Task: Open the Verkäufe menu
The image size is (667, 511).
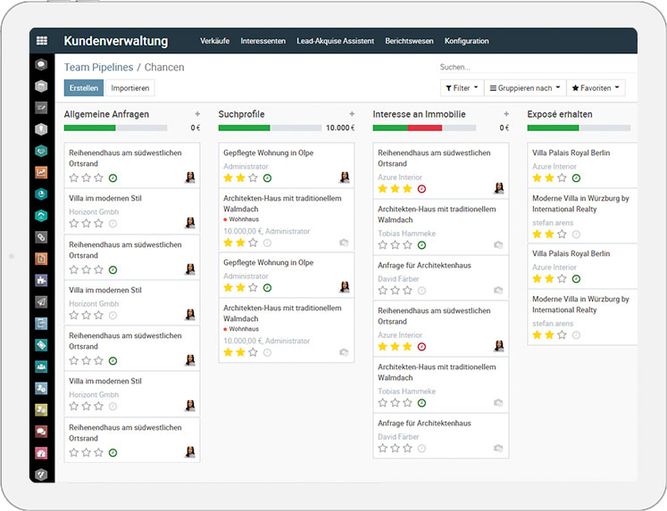Action: pyautogui.click(x=215, y=41)
